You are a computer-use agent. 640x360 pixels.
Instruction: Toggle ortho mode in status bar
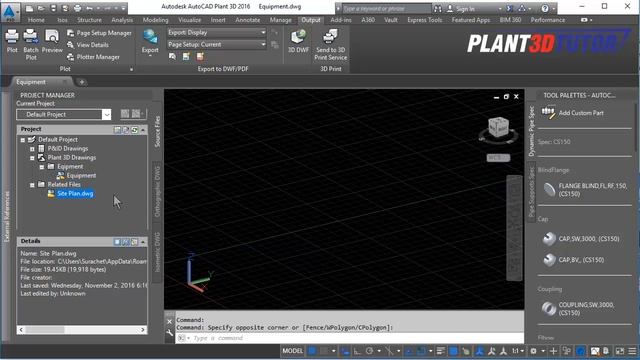(357, 351)
